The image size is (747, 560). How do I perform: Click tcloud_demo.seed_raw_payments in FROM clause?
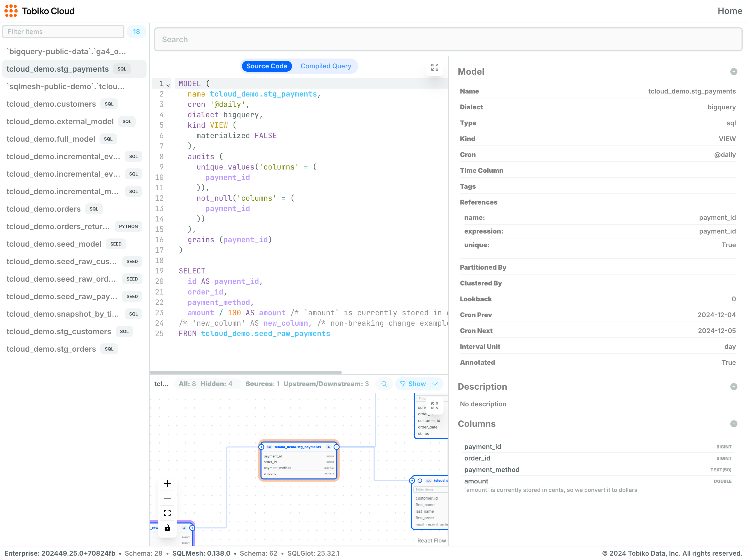click(x=265, y=333)
